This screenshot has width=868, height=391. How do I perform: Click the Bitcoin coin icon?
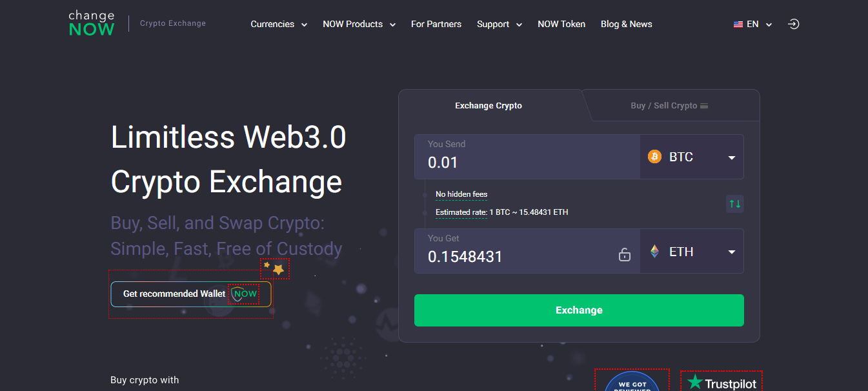[654, 157]
